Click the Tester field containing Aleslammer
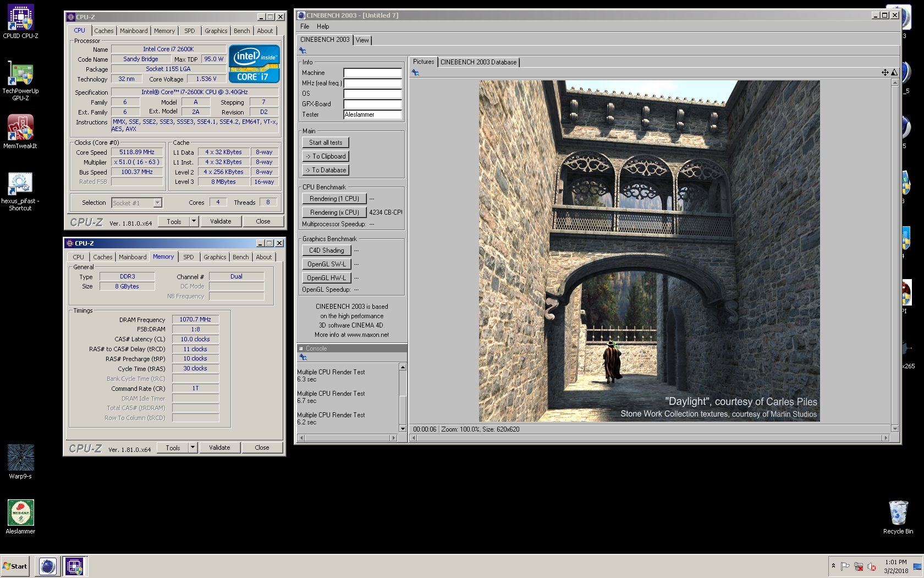The image size is (924, 578). (373, 114)
